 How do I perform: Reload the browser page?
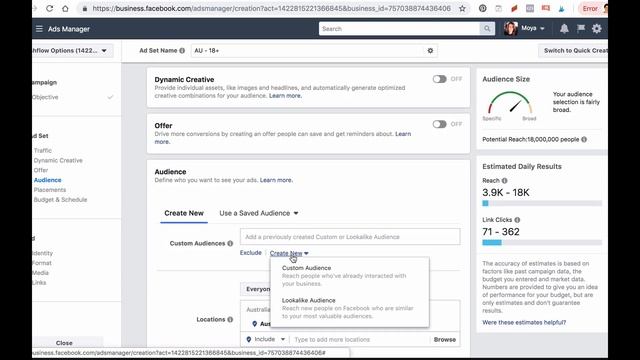tap(49, 8)
